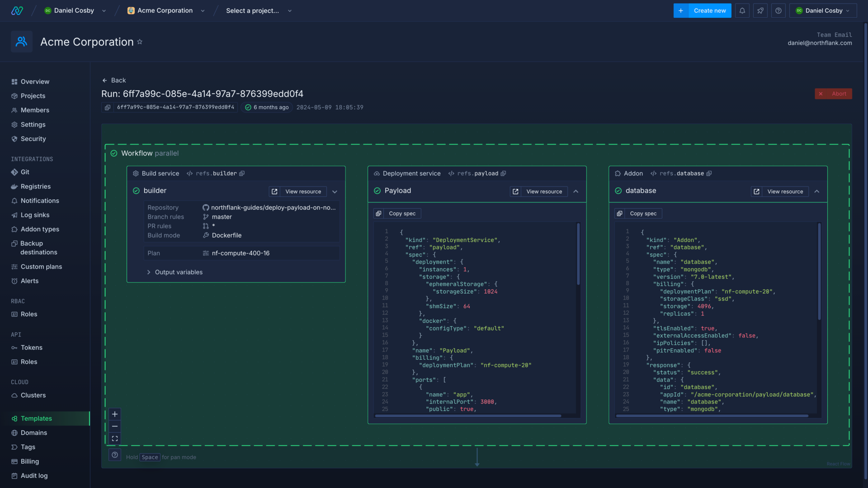
Task: Click database spec vertical scrollbar
Action: (x=819, y=272)
